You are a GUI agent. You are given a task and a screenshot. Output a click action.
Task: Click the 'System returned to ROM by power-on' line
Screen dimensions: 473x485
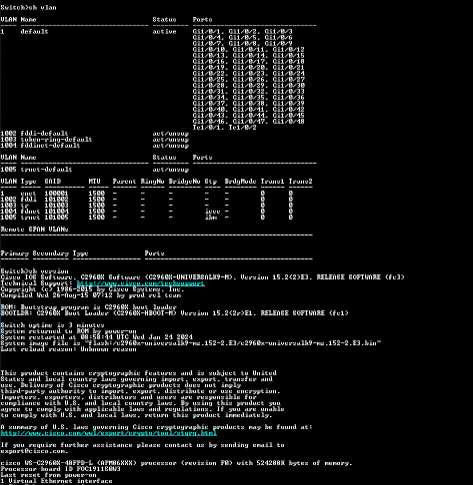[68, 331]
